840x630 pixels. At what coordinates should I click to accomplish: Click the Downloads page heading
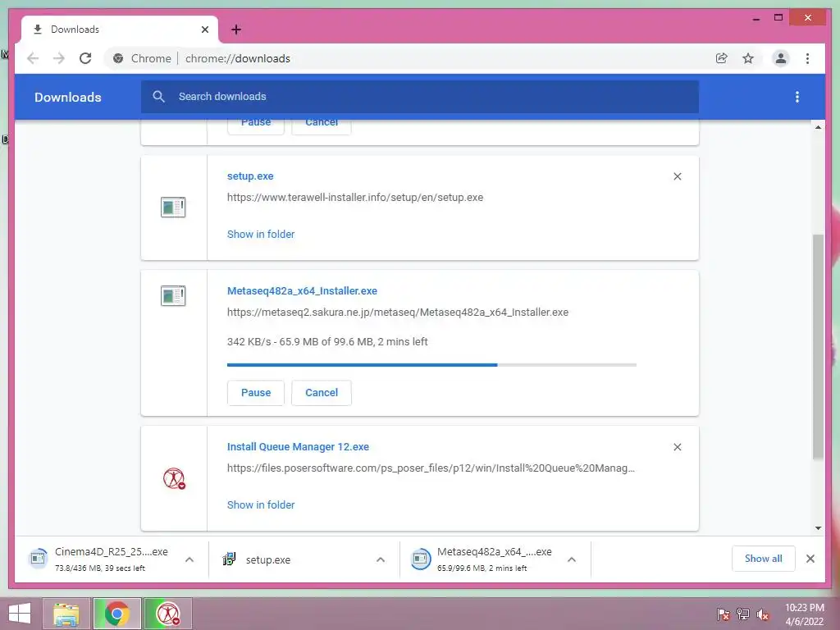(68, 97)
